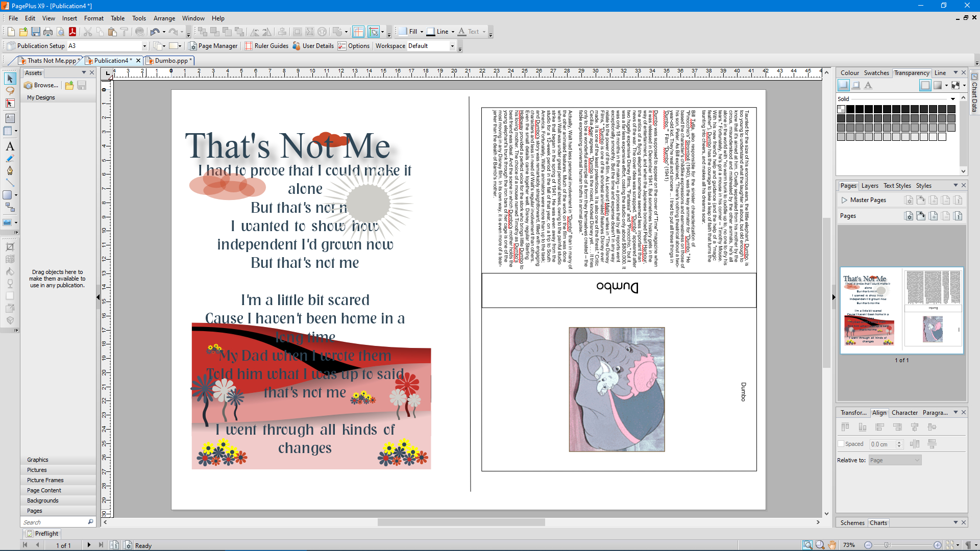Select the Pan hand tool in status bar
This screenshot has height=551, width=980.
click(x=832, y=545)
